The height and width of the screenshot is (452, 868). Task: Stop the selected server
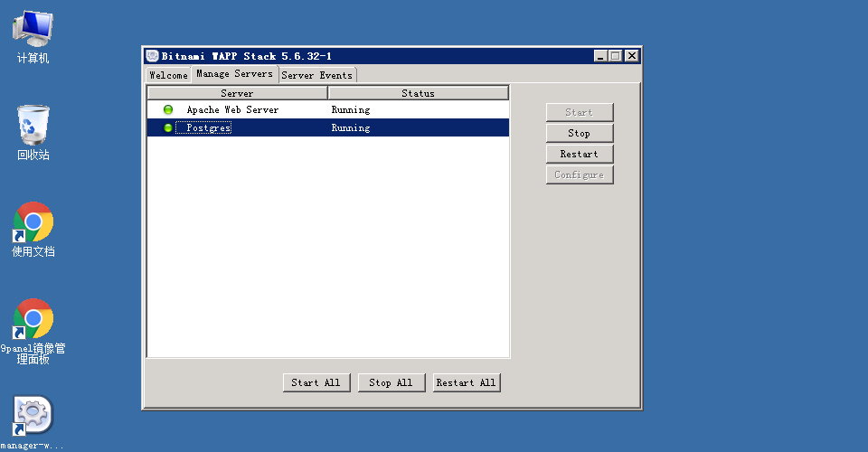580,133
